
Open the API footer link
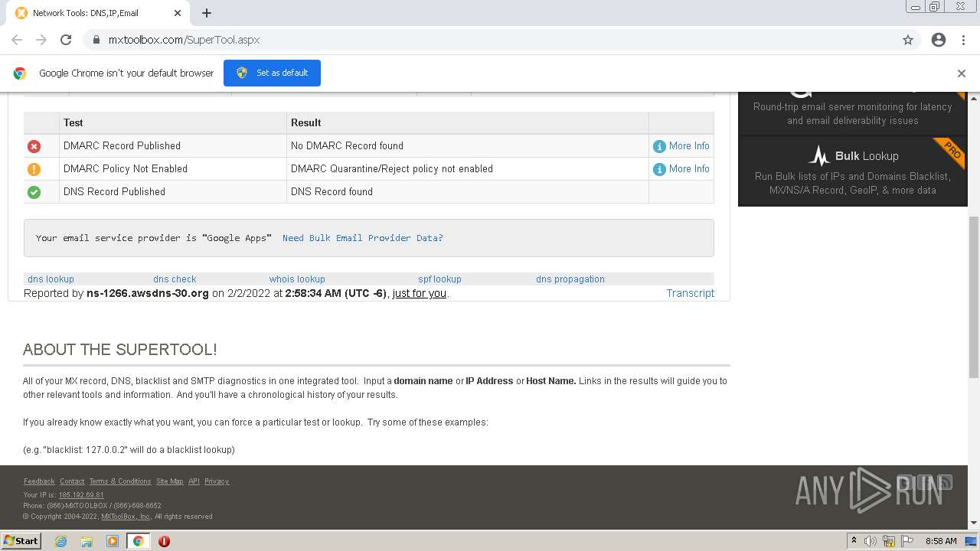(x=194, y=481)
